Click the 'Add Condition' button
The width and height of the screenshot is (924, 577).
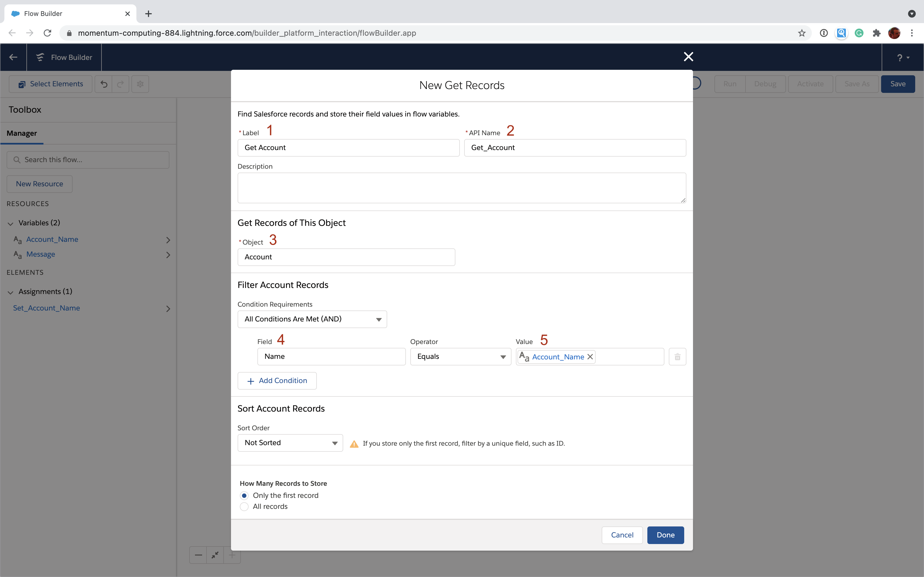276,380
